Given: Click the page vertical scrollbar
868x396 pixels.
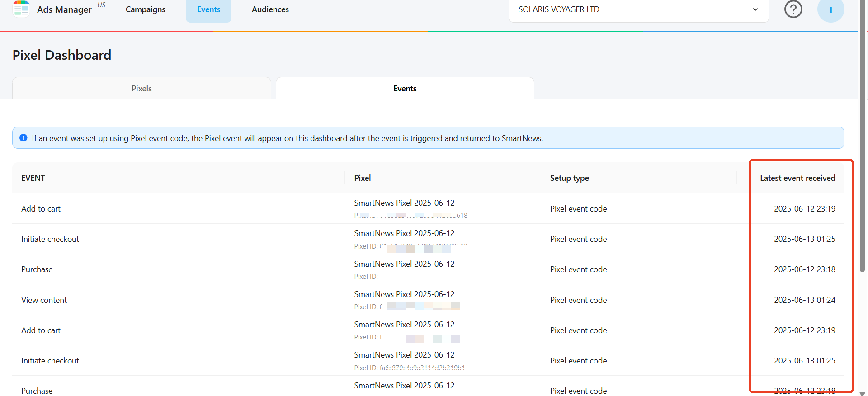Looking at the screenshot, I should tap(863, 136).
